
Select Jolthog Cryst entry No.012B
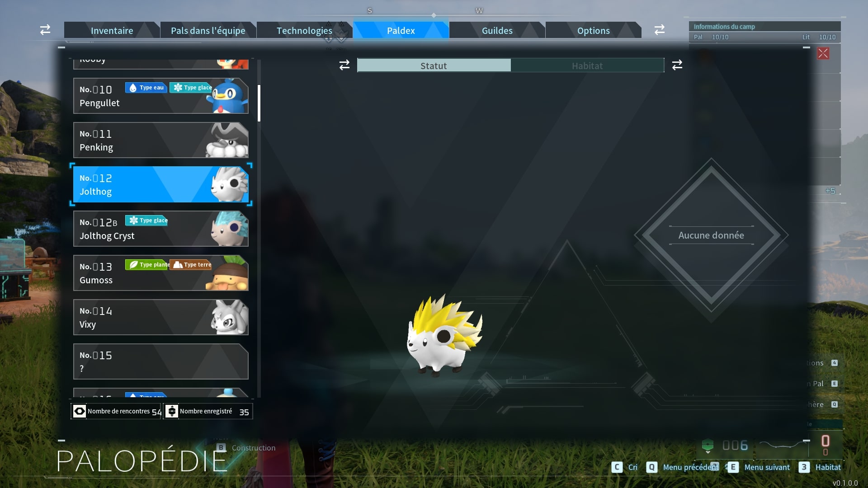click(160, 229)
